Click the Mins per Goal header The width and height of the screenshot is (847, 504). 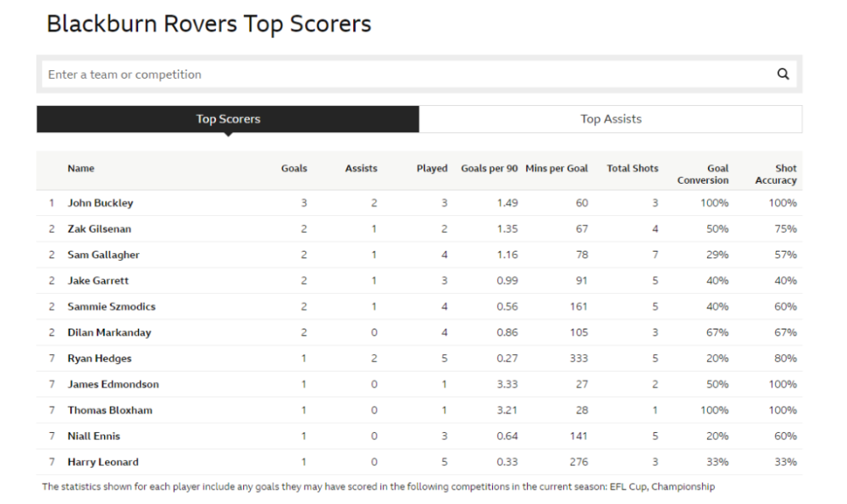[x=556, y=169]
